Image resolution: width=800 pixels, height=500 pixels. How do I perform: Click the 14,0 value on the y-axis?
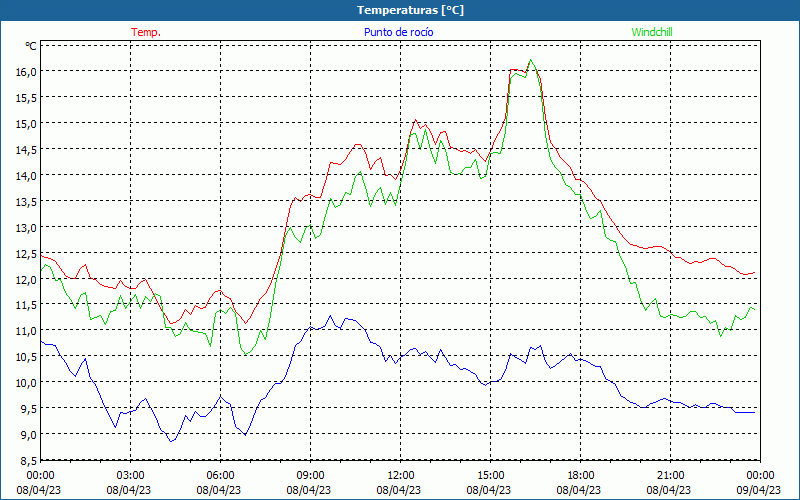[x=26, y=176]
